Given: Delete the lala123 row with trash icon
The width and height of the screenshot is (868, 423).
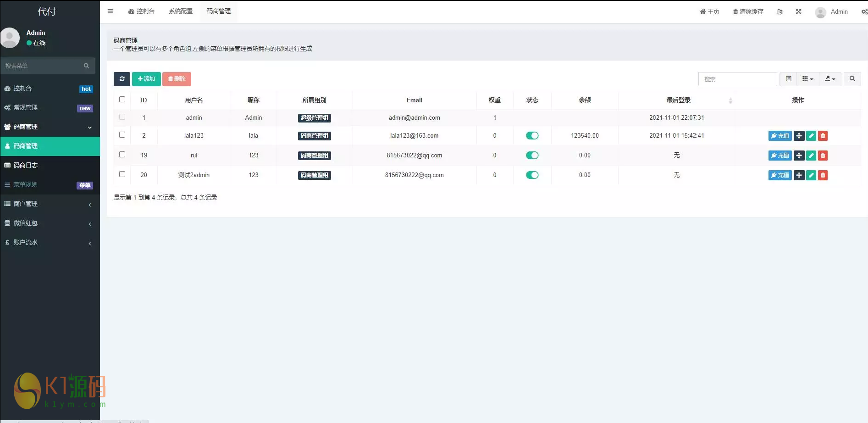Looking at the screenshot, I should [x=823, y=136].
